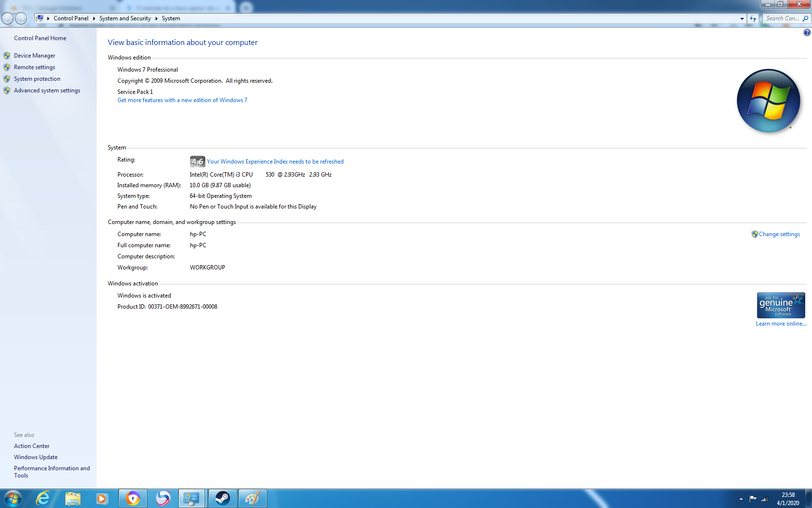Open Advanced system settings link
The width and height of the screenshot is (812, 508).
click(47, 90)
